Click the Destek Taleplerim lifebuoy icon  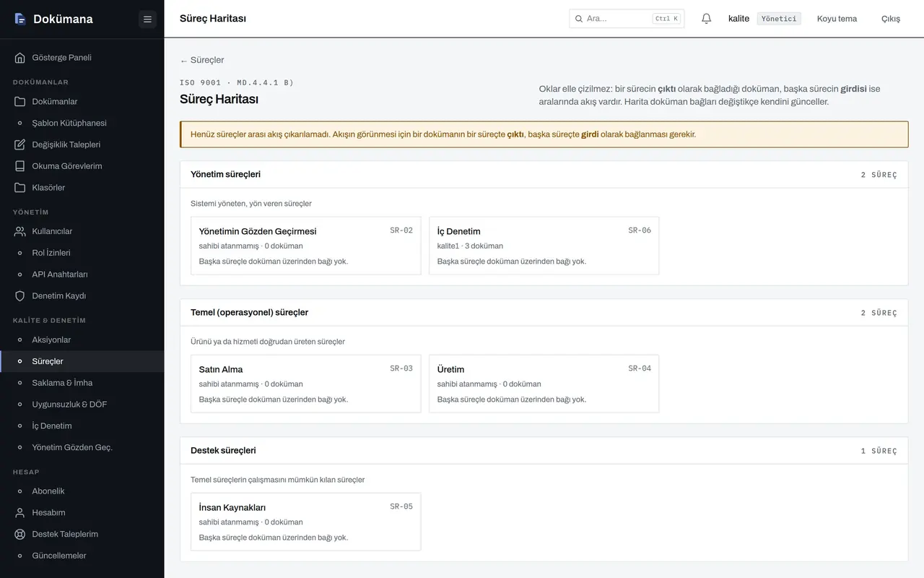click(20, 535)
